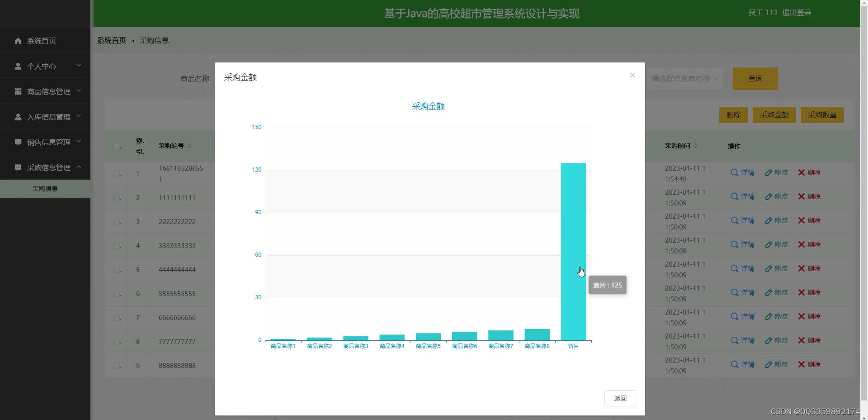
Task: Check the checkbox for row 2
Action: point(117,198)
